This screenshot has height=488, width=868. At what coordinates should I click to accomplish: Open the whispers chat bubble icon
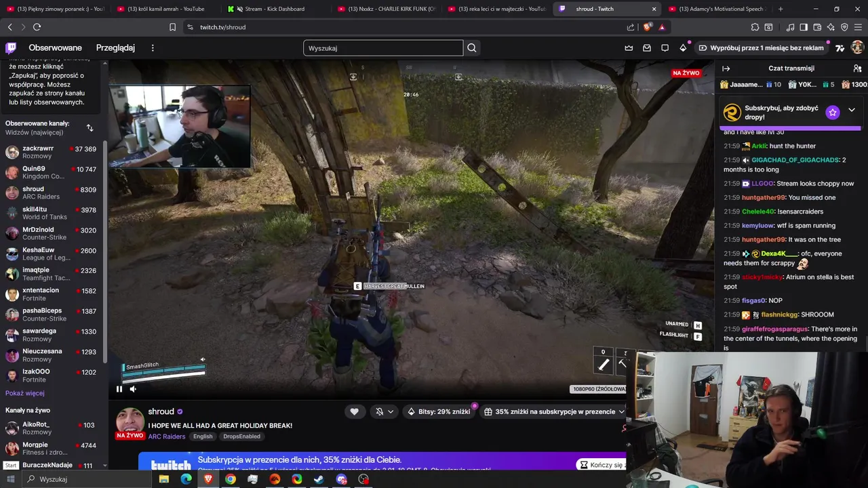665,48
